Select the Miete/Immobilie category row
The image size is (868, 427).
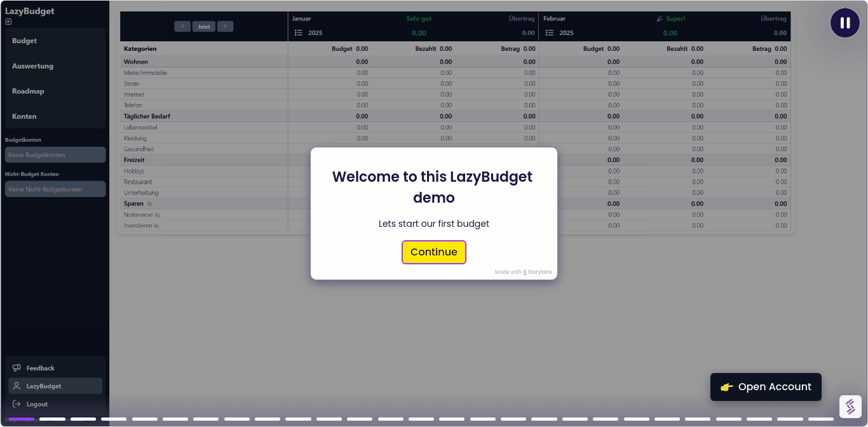[456, 73]
